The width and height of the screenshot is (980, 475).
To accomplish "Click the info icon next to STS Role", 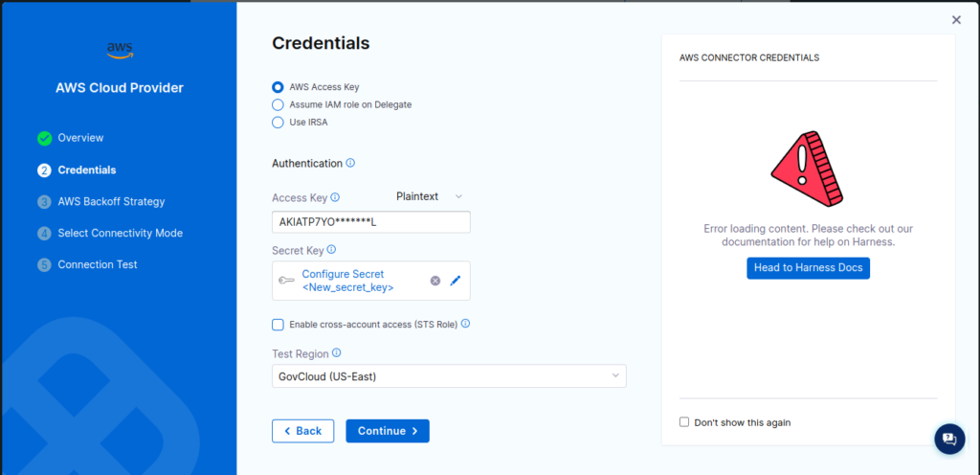I will [466, 324].
